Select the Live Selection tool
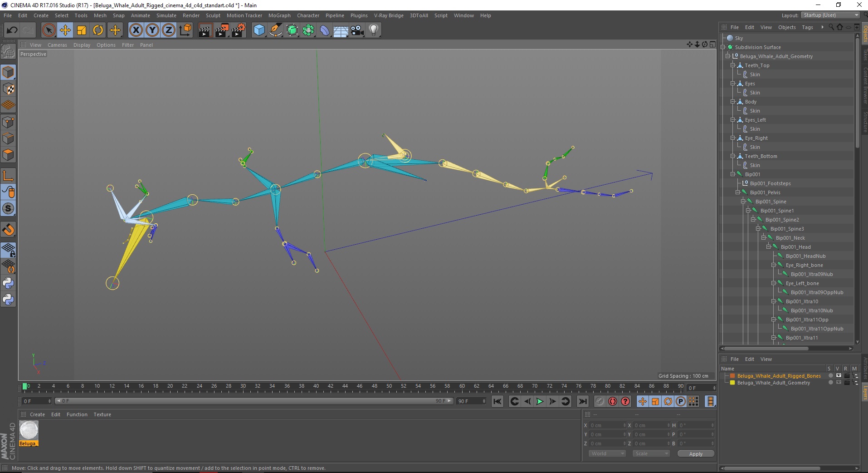The image size is (868, 473). [x=49, y=30]
